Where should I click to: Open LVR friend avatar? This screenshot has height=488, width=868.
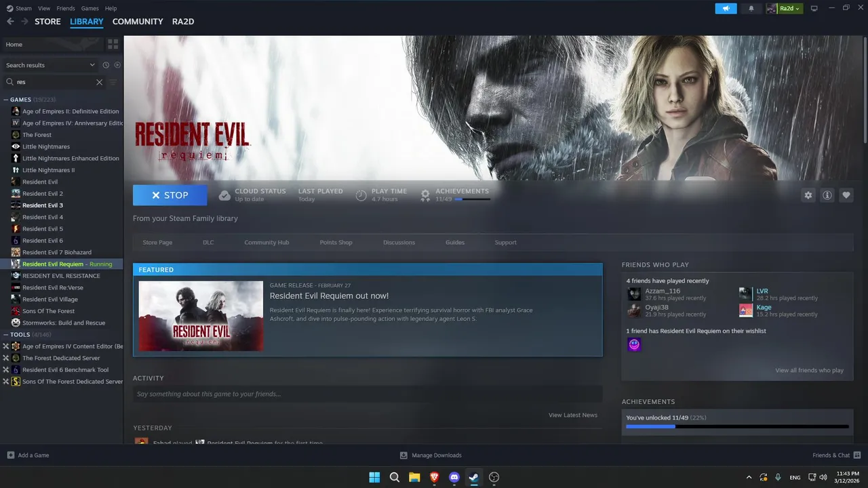tap(745, 294)
